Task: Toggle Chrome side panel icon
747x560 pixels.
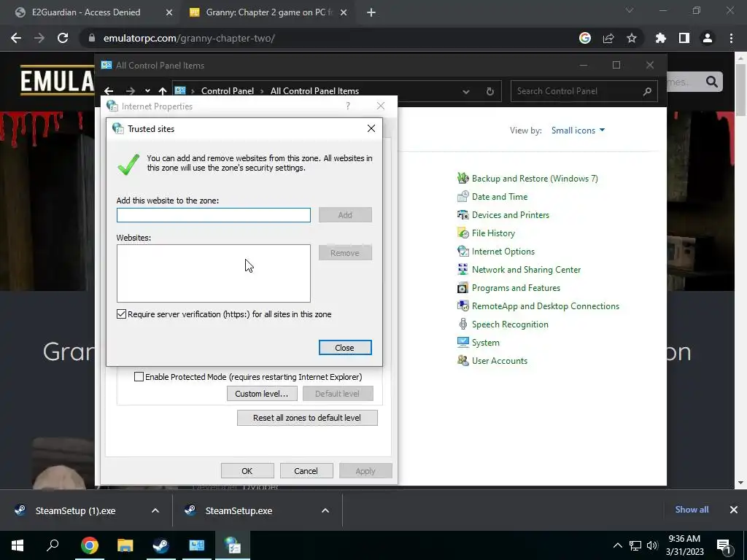Action: [684, 38]
